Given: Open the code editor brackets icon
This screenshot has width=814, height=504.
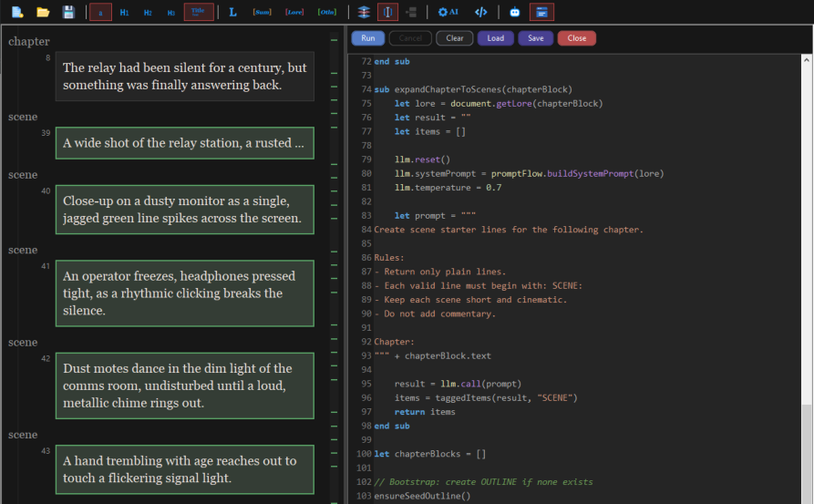Looking at the screenshot, I should [481, 12].
